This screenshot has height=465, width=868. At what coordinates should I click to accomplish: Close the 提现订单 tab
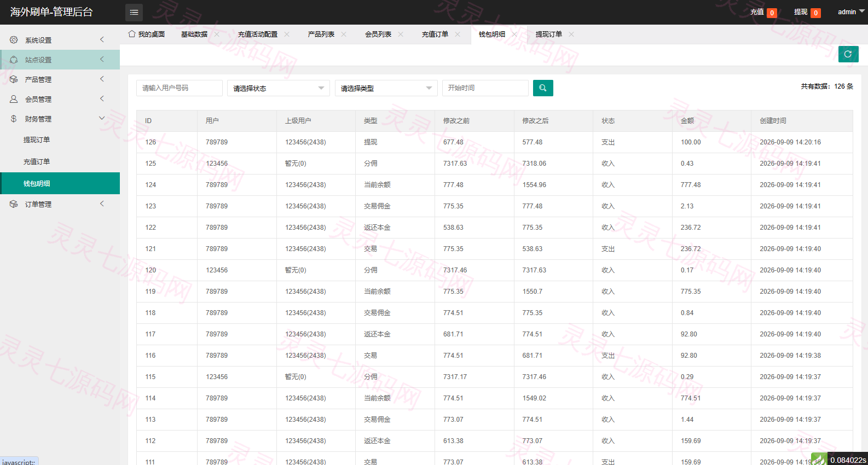pyautogui.click(x=571, y=34)
